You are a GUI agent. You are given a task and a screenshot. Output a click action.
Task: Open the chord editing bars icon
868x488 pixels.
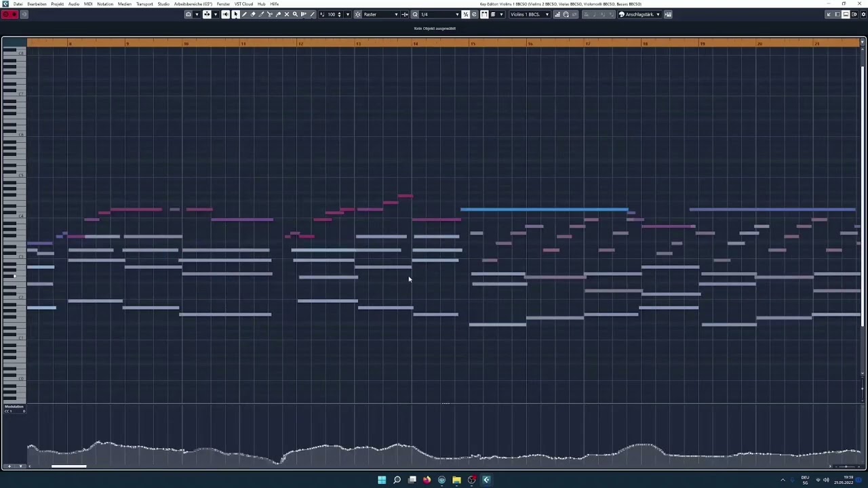pos(669,14)
